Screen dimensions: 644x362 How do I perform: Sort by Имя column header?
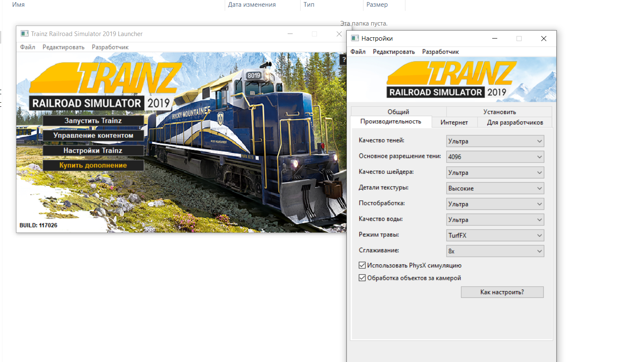pyautogui.click(x=18, y=5)
